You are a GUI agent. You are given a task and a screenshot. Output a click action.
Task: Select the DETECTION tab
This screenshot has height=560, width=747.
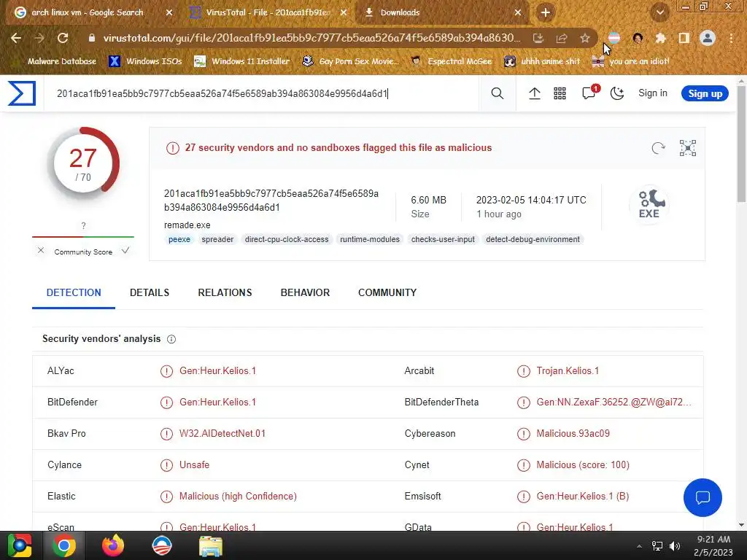click(x=74, y=293)
